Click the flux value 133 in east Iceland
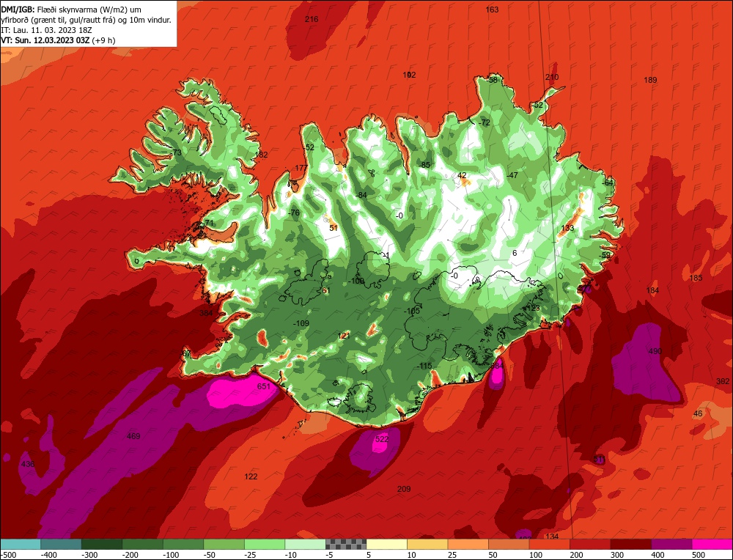The image size is (733, 560). (567, 228)
